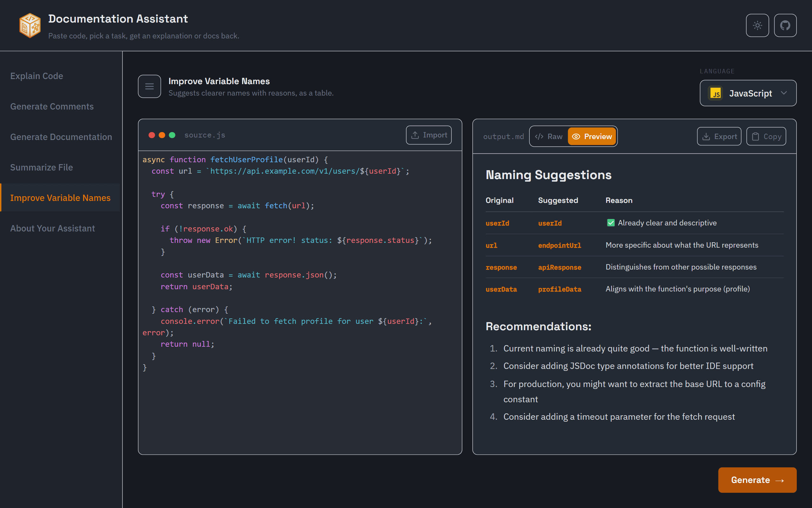Open Generate Documentation task
812x508 pixels.
pos(61,137)
